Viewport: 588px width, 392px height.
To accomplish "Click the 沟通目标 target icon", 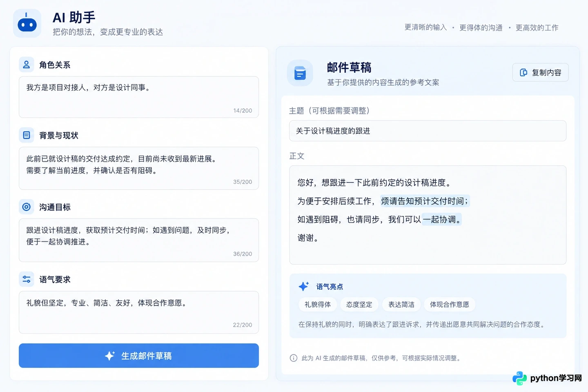I will (27, 207).
